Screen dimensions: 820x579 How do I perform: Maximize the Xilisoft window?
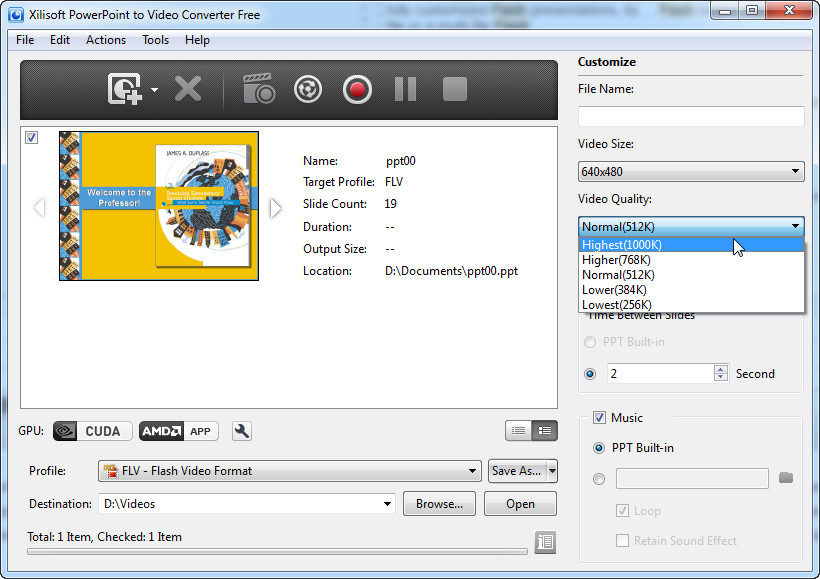(751, 11)
